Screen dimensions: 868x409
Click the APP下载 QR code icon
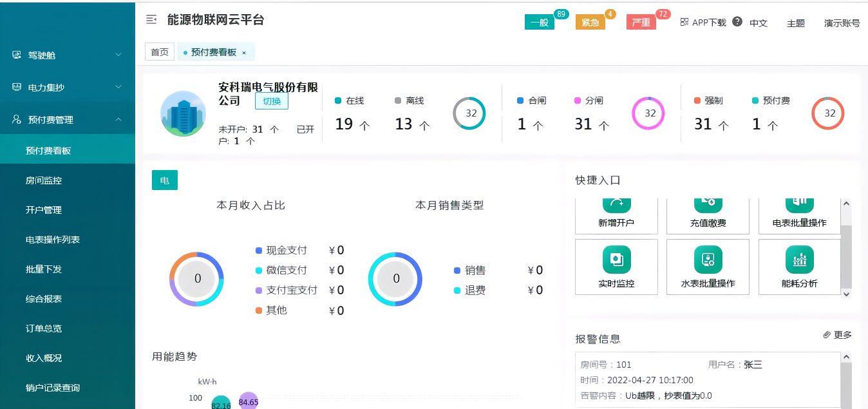[684, 22]
